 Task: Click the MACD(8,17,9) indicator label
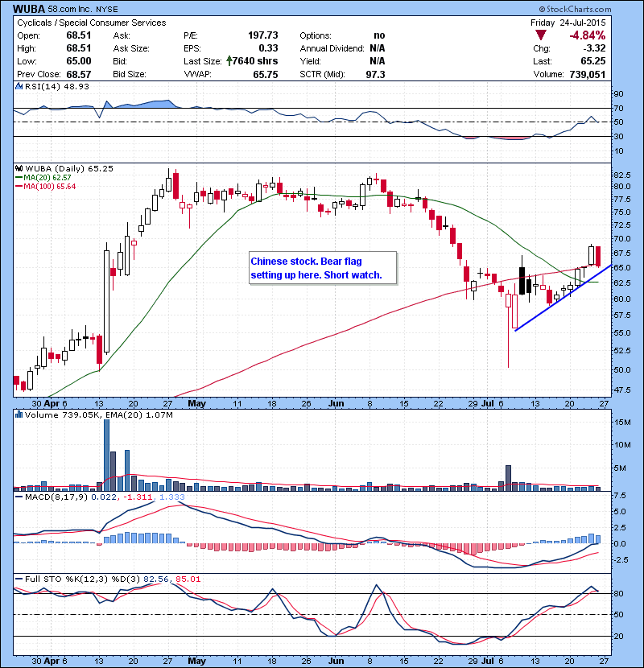click(56, 497)
